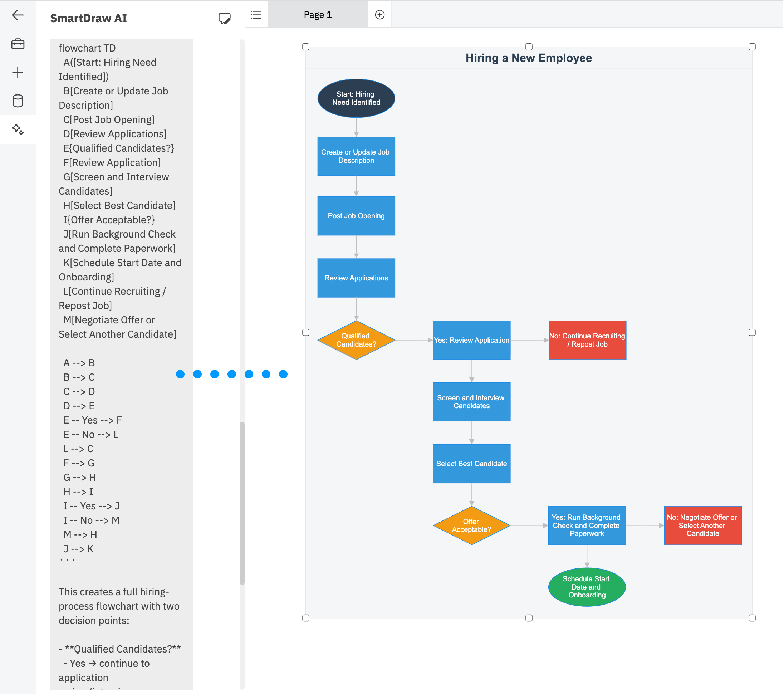Select the Qualified Candidates? diamond
The width and height of the screenshot is (784, 694).
pos(356,340)
